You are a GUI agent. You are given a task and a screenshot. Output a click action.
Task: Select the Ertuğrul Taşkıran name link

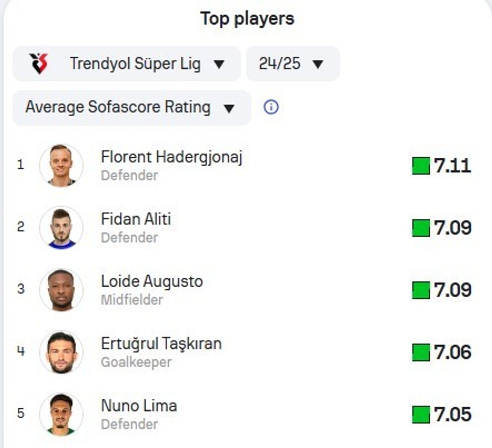click(x=161, y=344)
